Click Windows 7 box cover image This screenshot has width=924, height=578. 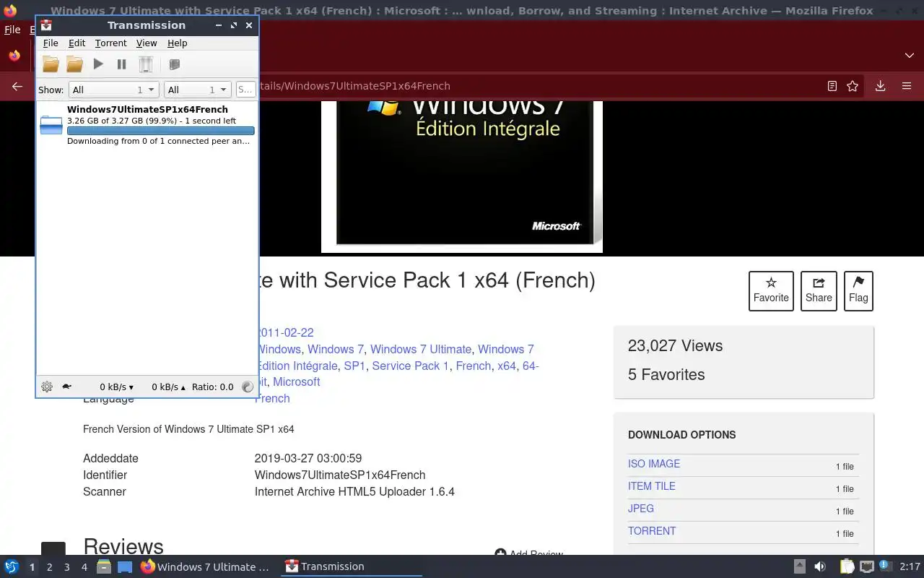(x=462, y=177)
